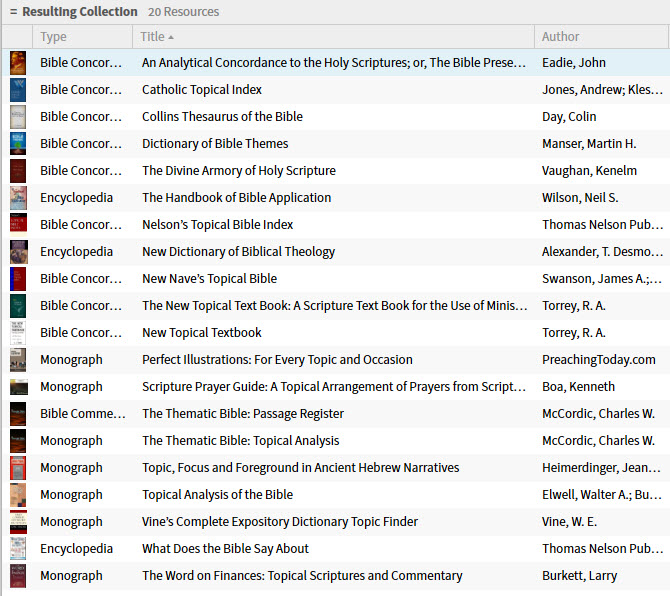Click author 'Vine, W. E.'
670x596 pixels.
(x=570, y=522)
